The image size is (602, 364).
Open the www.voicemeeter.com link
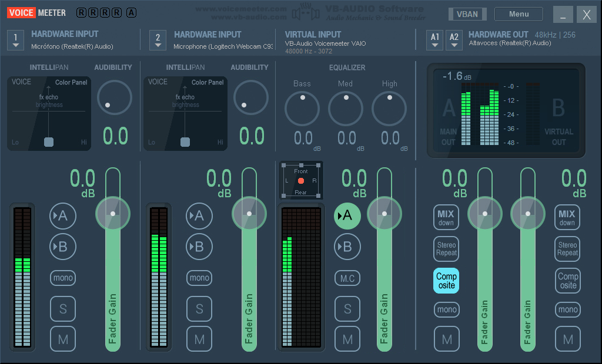pos(241,9)
